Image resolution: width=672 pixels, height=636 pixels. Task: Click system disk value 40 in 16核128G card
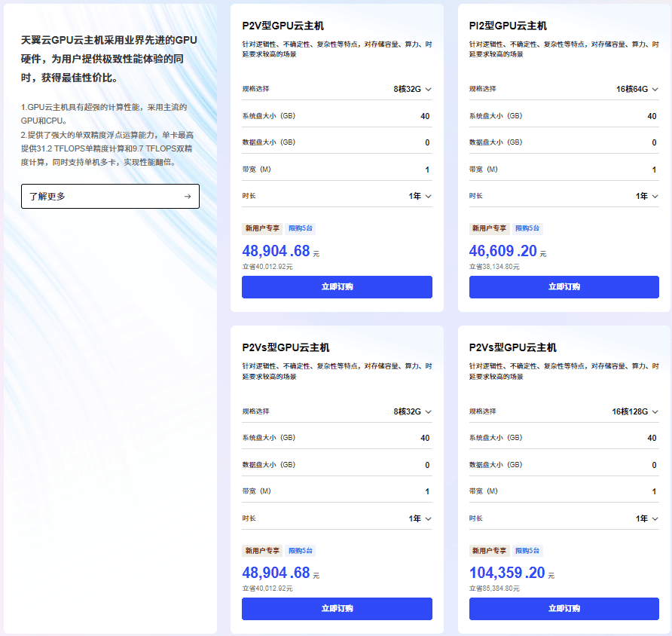(652, 438)
